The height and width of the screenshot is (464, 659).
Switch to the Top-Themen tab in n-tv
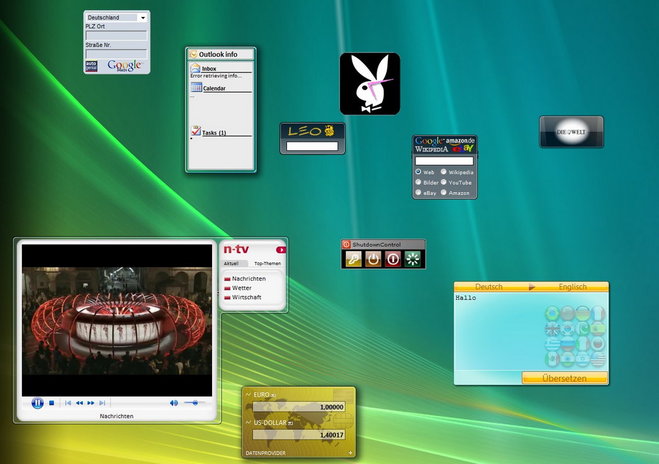point(267,264)
